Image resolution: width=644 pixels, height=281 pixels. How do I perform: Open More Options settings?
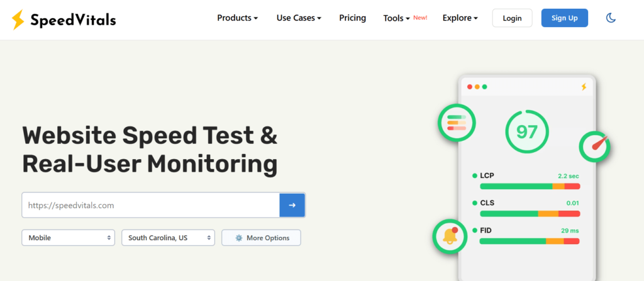tap(261, 238)
